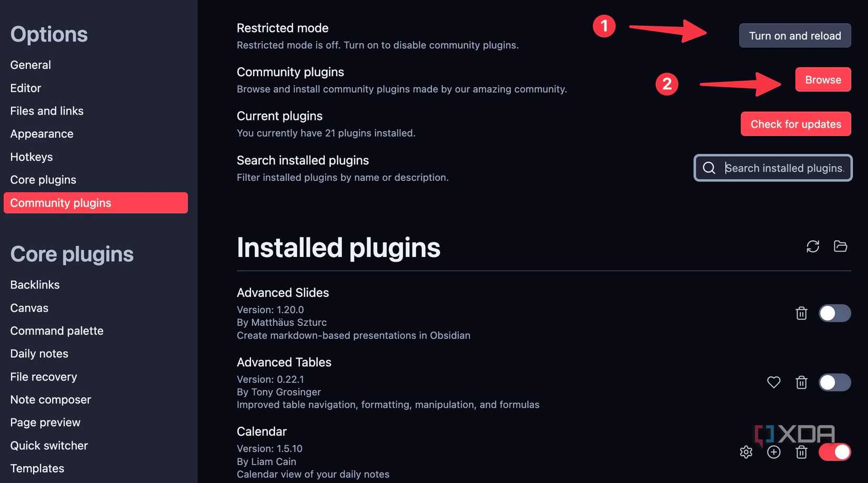This screenshot has width=868, height=483.
Task: Disable the Calendar plugin toggle
Action: (834, 452)
